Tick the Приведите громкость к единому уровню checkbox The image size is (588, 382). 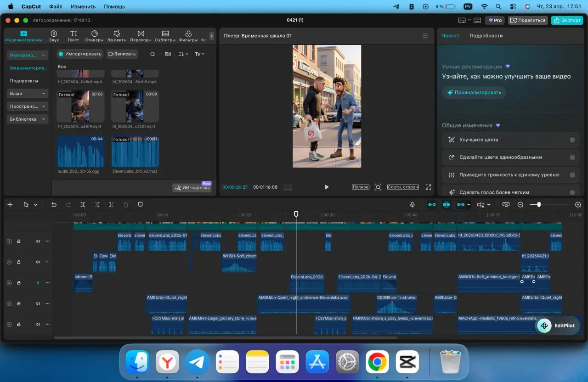[572, 175]
